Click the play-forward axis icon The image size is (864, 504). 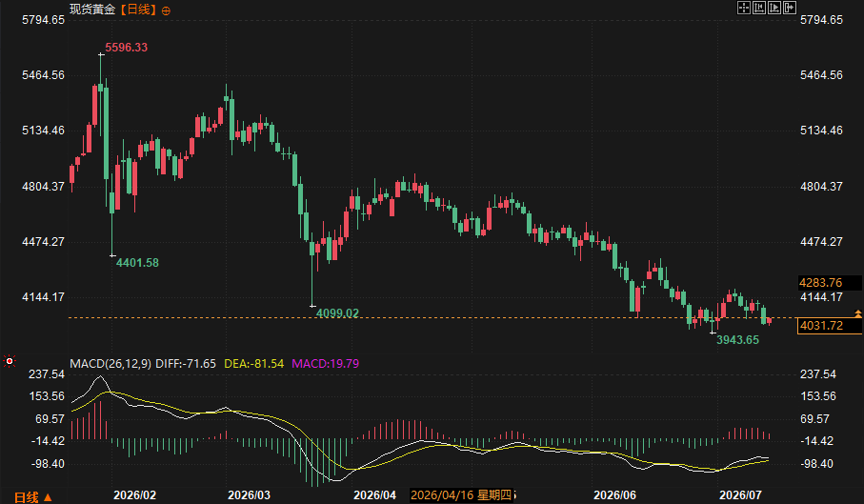pos(774,8)
